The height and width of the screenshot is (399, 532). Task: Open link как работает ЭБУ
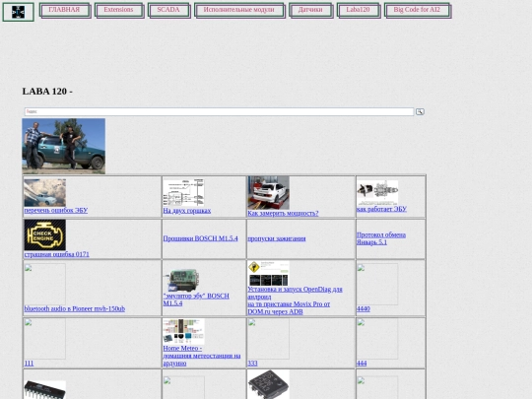381,209
